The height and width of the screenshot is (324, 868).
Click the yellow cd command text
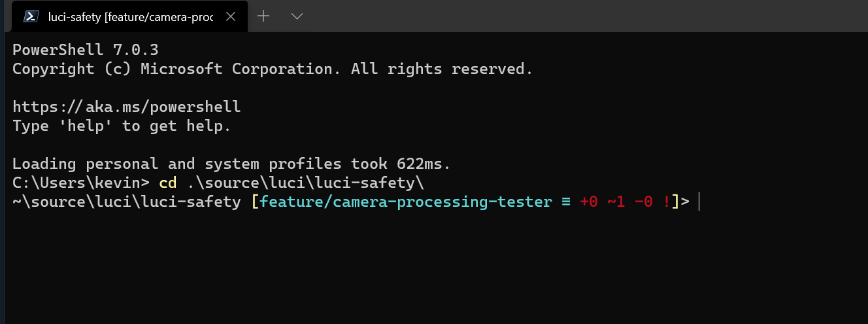click(168, 183)
